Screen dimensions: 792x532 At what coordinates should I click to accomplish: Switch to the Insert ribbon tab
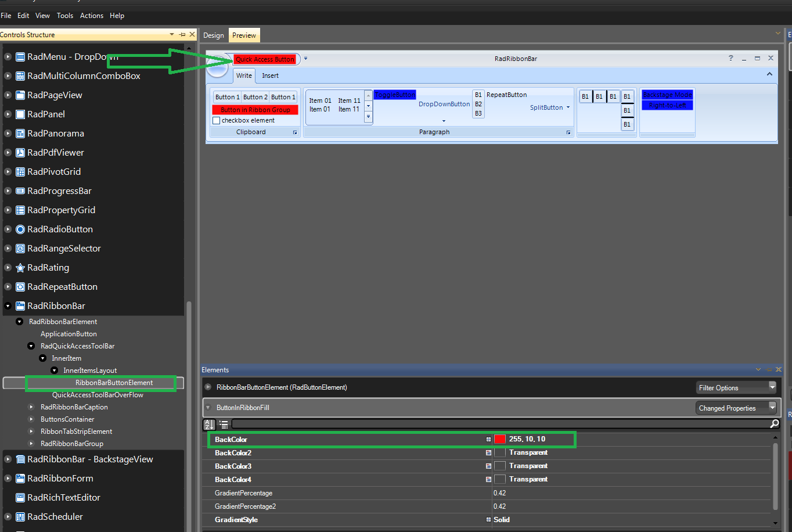[x=270, y=76]
